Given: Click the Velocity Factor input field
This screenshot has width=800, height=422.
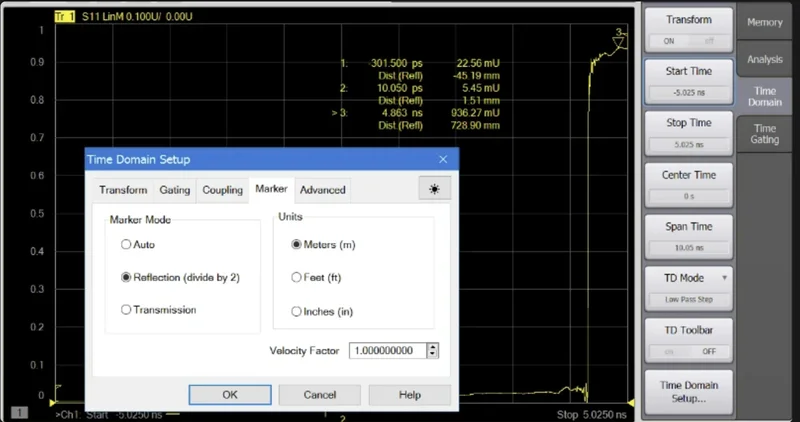Looking at the screenshot, I should click(387, 351).
